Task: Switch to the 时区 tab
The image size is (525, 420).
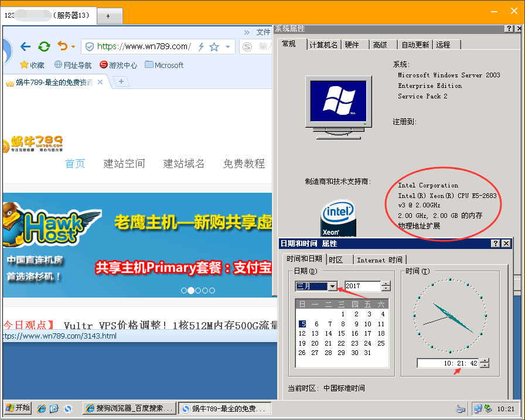Action: (336, 259)
